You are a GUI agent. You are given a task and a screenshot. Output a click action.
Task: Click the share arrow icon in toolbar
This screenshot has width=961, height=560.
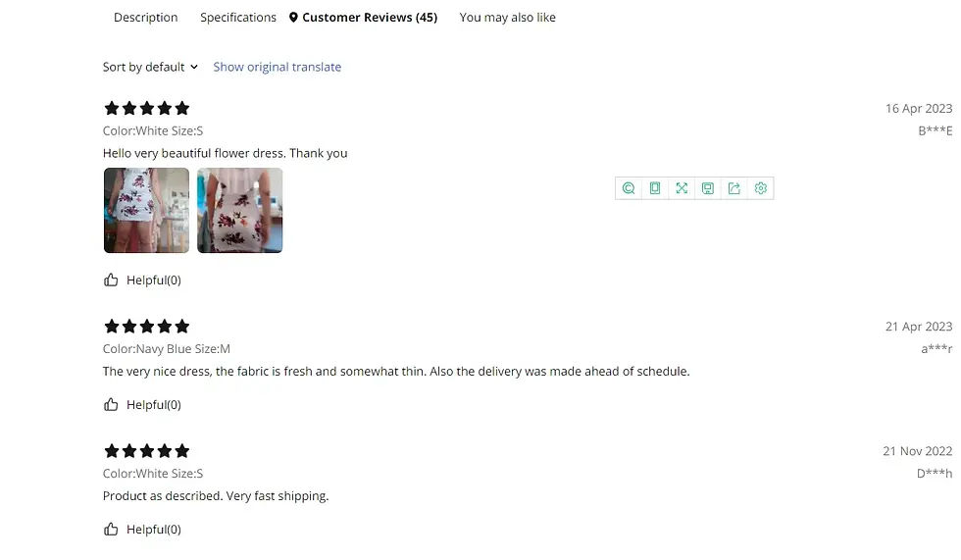click(x=733, y=188)
